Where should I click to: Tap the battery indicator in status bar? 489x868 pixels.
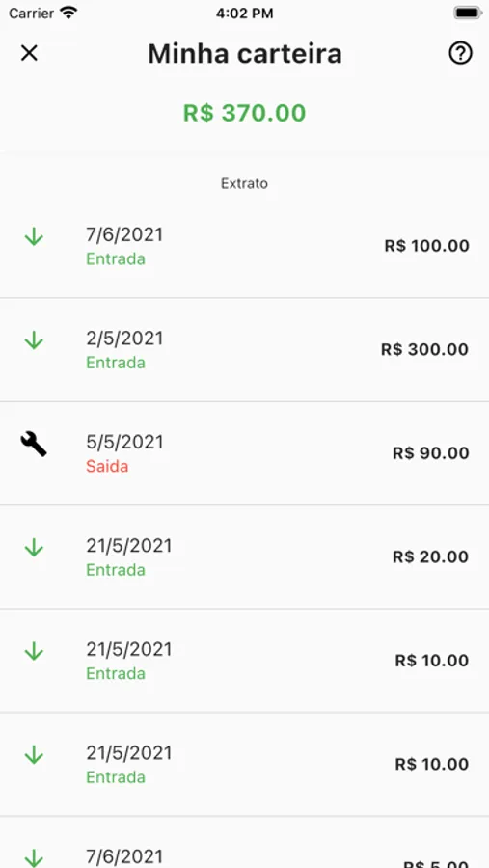click(468, 13)
